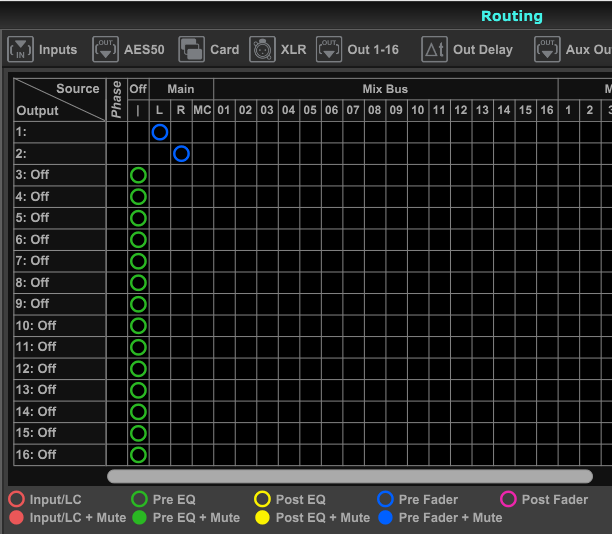Image resolution: width=612 pixels, height=534 pixels.
Task: Route output 1 to Main MC cell
Action: coord(203,132)
